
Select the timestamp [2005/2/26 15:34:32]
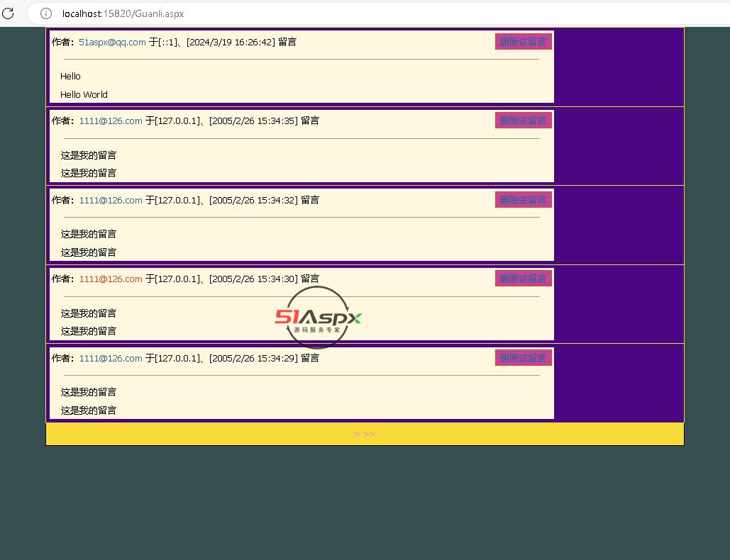[253, 201]
